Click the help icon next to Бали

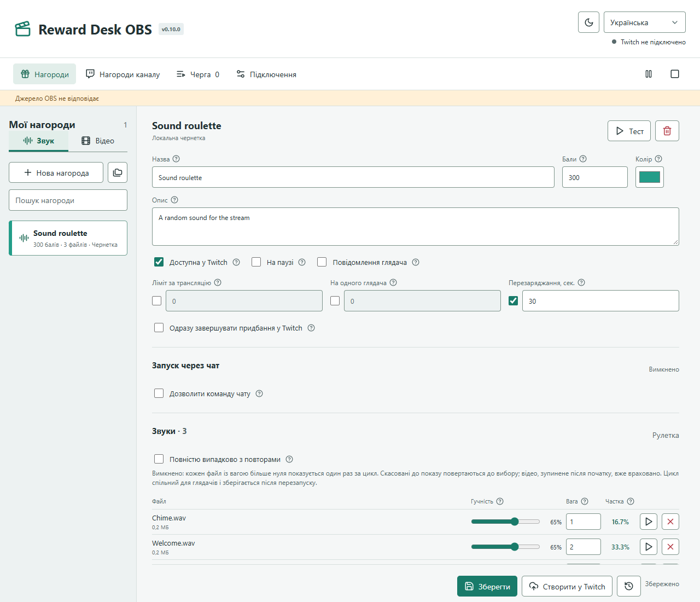point(583,159)
